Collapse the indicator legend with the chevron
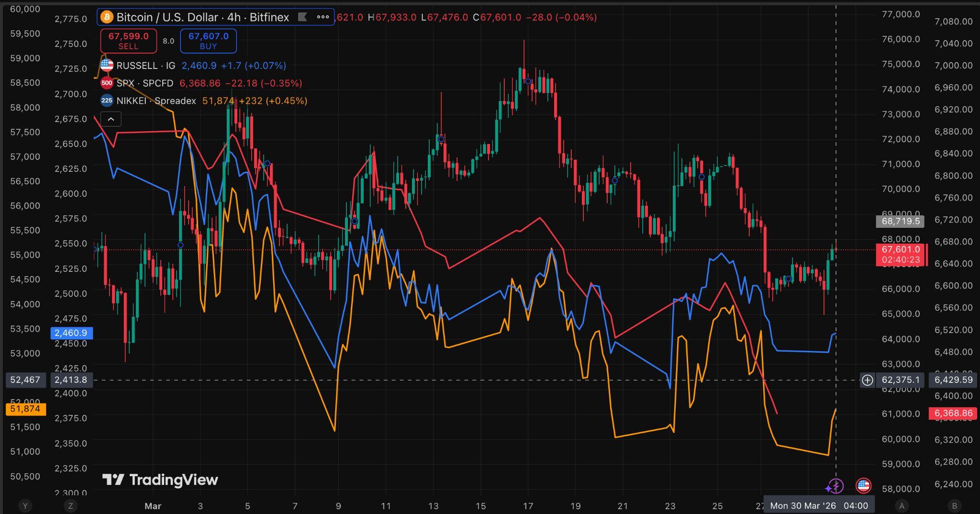980x514 pixels. pos(111,119)
